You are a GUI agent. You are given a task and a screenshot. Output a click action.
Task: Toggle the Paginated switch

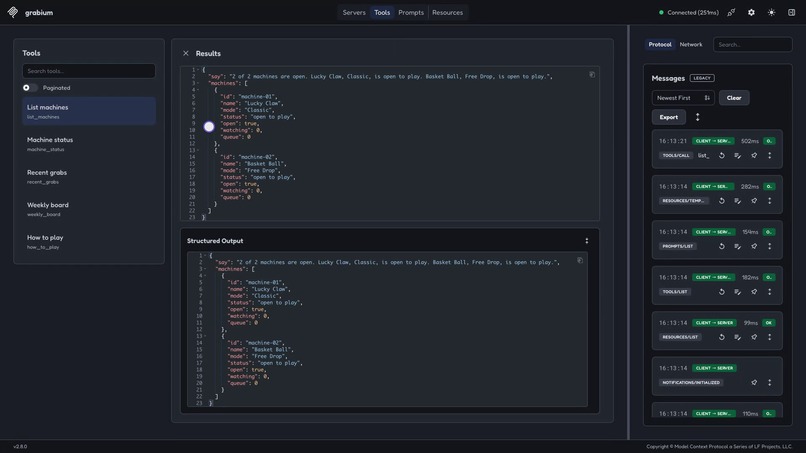click(29, 88)
